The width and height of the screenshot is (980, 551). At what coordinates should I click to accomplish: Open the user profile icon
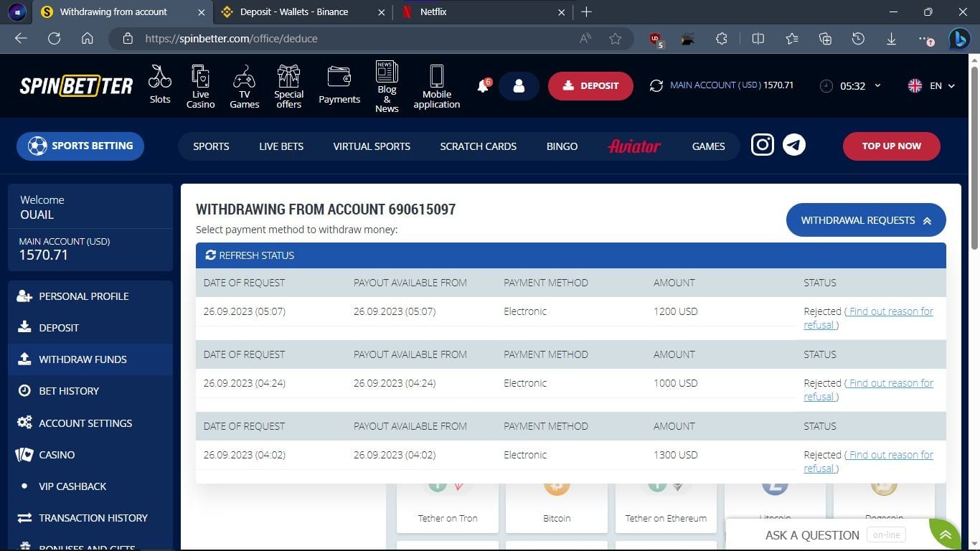(x=519, y=86)
